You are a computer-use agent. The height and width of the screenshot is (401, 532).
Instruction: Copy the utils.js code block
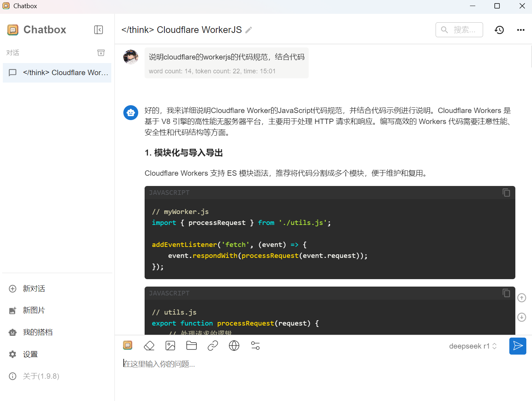(506, 293)
